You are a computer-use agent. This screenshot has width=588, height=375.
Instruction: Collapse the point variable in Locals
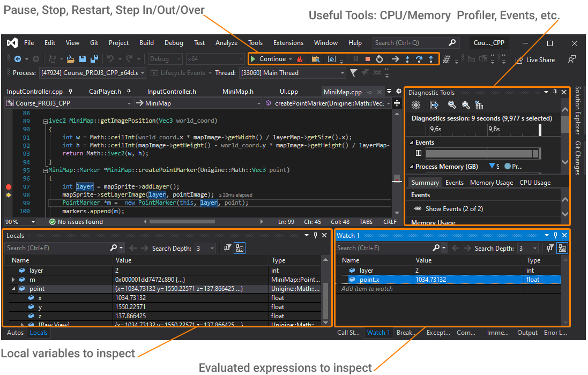13,289
